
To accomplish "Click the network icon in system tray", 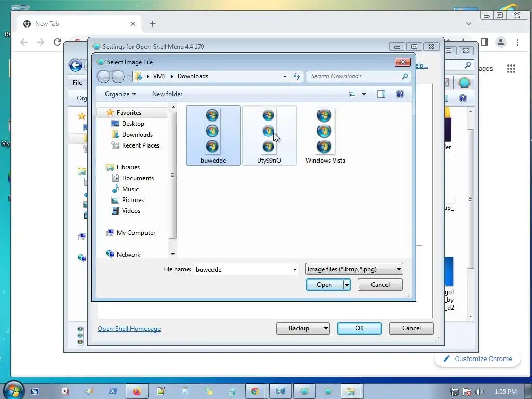I will click(x=455, y=392).
